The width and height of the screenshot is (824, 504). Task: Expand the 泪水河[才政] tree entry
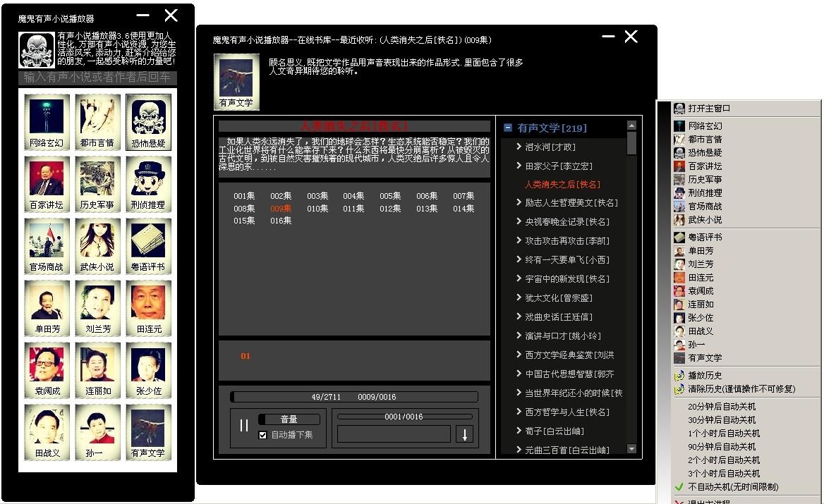point(519,147)
